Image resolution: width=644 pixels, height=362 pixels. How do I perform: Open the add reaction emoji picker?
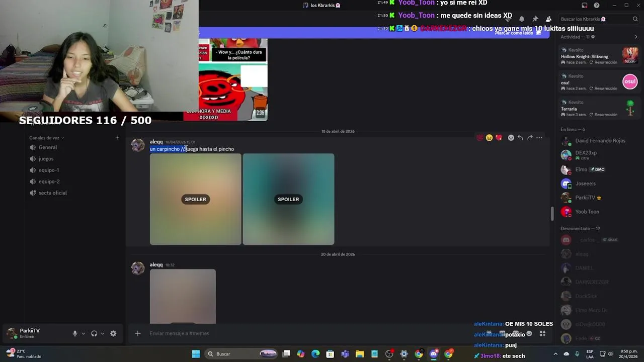pyautogui.click(x=511, y=138)
